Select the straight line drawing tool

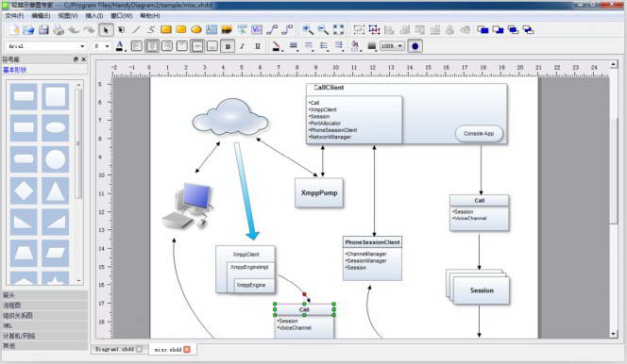[136, 30]
